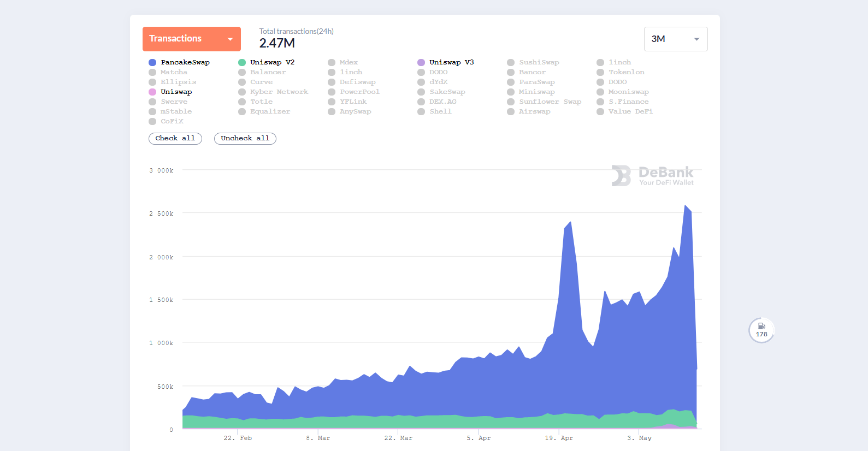This screenshot has height=451, width=868.
Task: Click the pink Uniswap legend dot
Action: (152, 92)
